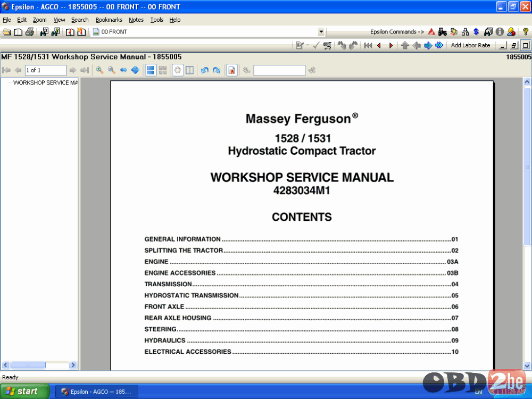Click the yellow question mark help icon
532x399 pixels.
tap(525, 32)
